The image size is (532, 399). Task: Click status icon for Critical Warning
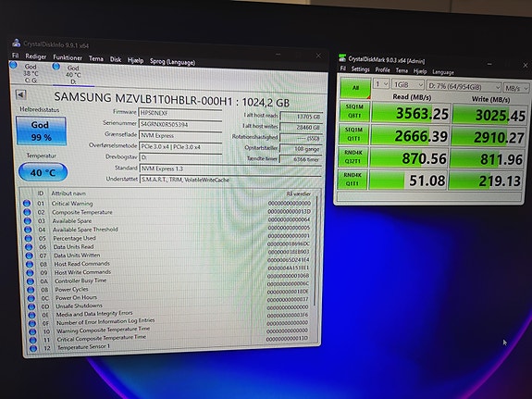coord(27,203)
